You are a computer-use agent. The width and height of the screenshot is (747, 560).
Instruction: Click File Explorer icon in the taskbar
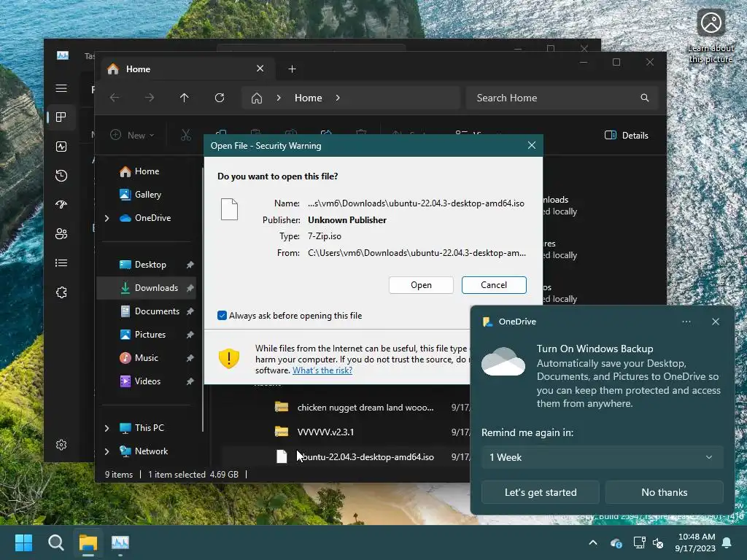(88, 542)
